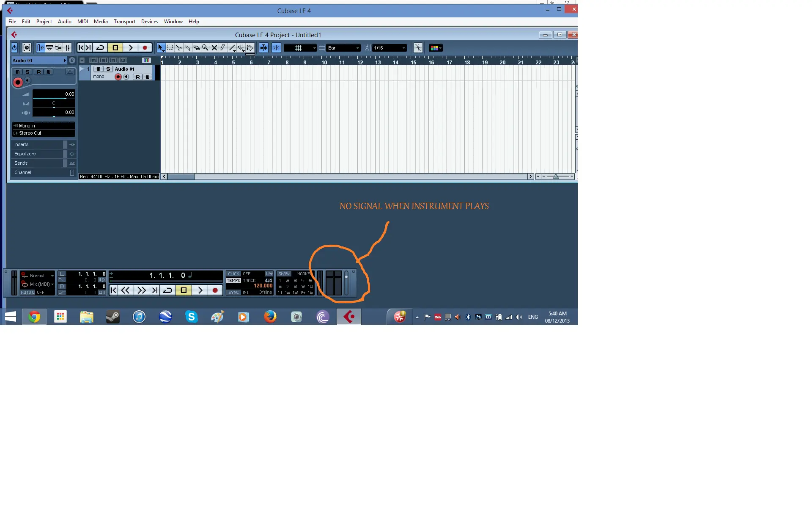Click the Inspector volume fader showing 0.00
Viewport: 812px width, 508px height.
54,94
